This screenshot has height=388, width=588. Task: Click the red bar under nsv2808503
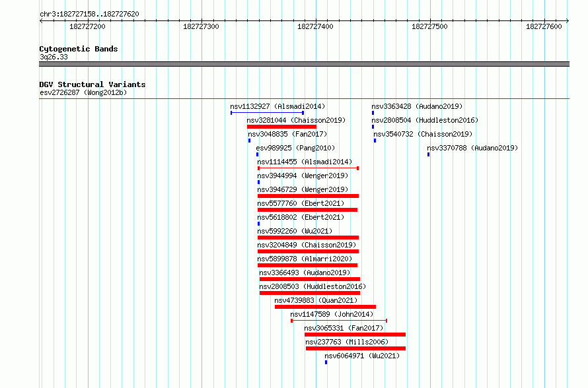click(x=310, y=293)
